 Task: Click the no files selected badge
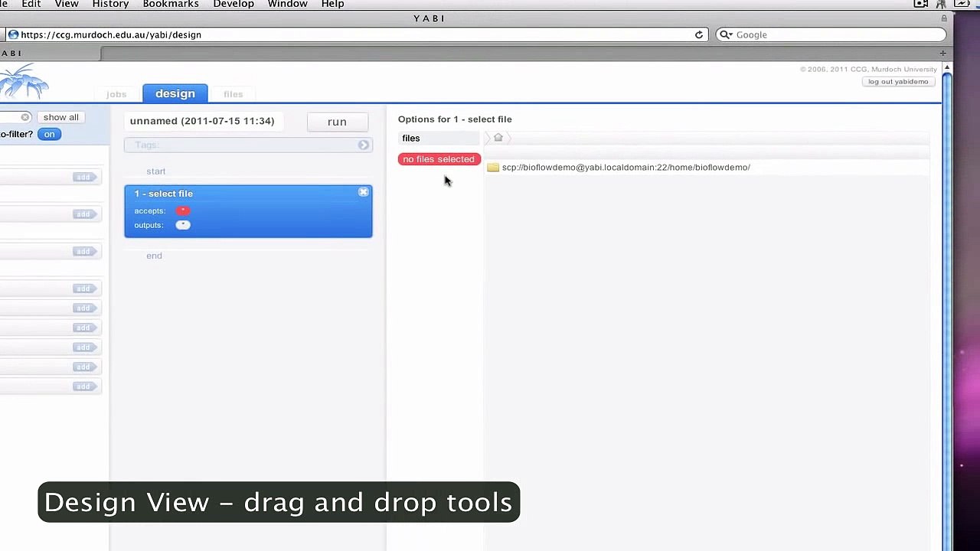click(439, 159)
